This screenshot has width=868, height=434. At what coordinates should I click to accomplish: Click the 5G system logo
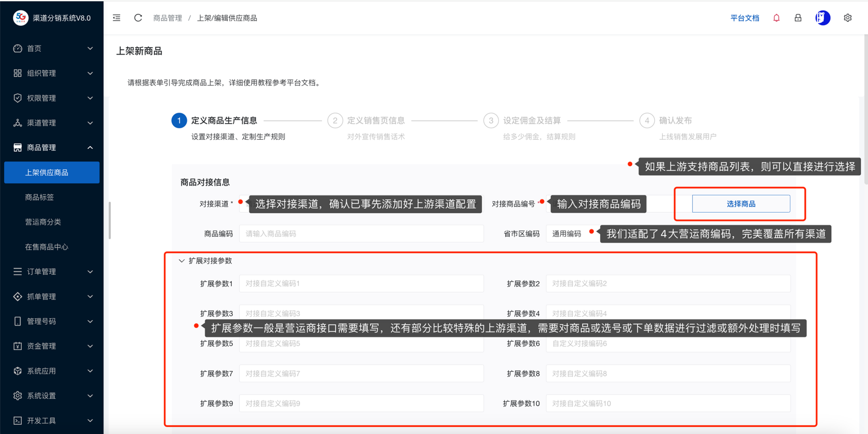click(21, 18)
